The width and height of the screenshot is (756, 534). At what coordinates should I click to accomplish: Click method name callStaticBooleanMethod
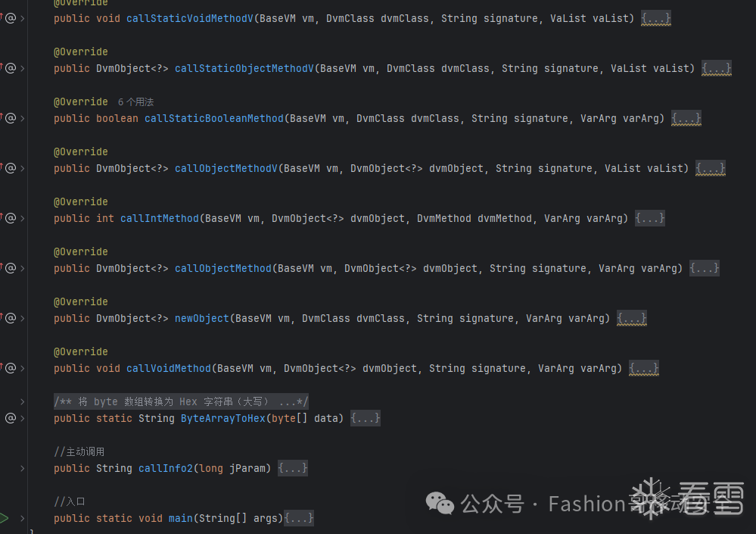tap(214, 118)
